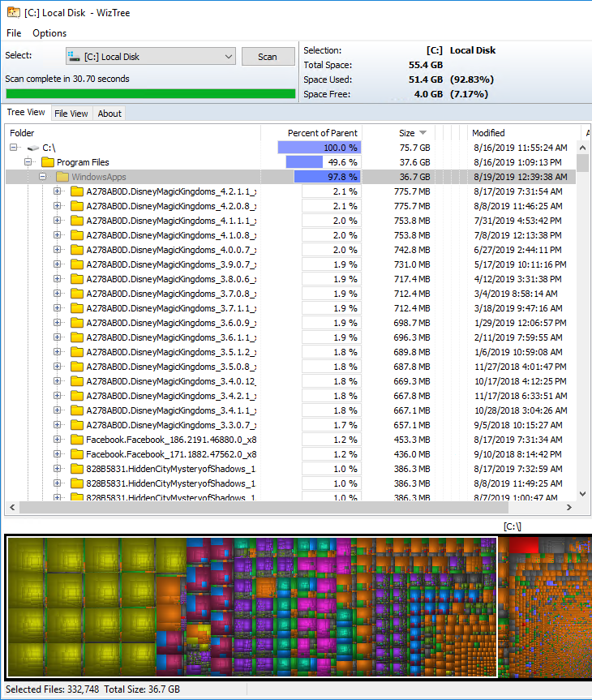
Task: Click folder icon of Facebook.Facebook_186.2191.46880.0
Action: tap(77, 440)
